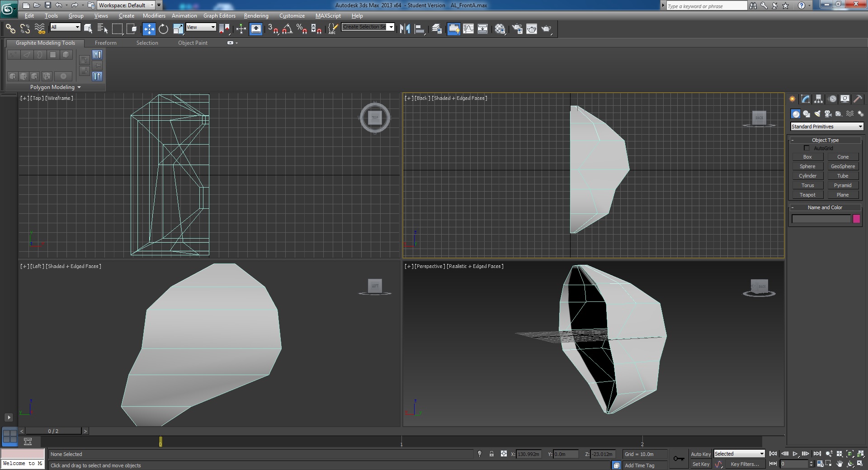868x470 pixels.
Task: Click the timeline slider at frame 0
Action: 160,442
